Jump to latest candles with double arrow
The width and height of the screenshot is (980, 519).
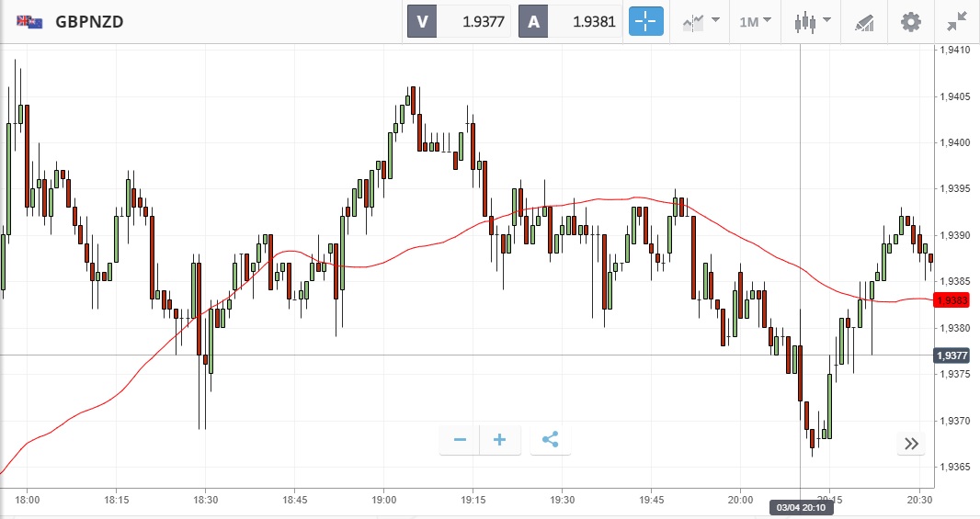click(x=911, y=445)
